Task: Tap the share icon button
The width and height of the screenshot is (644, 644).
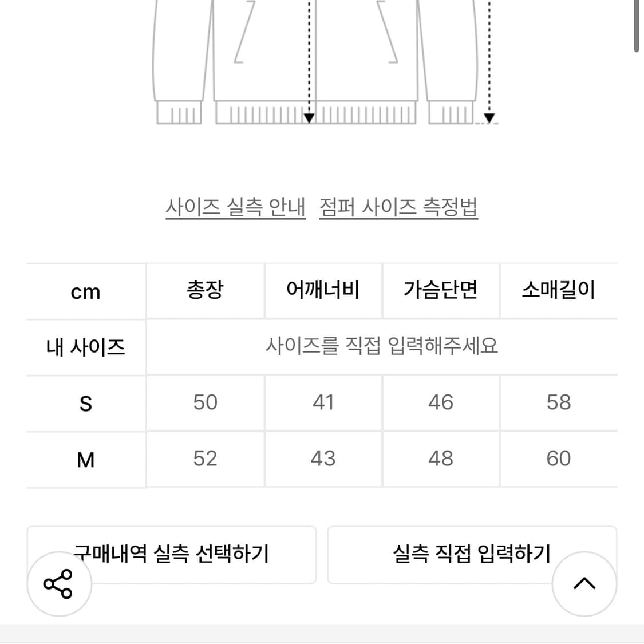Action: [x=58, y=584]
